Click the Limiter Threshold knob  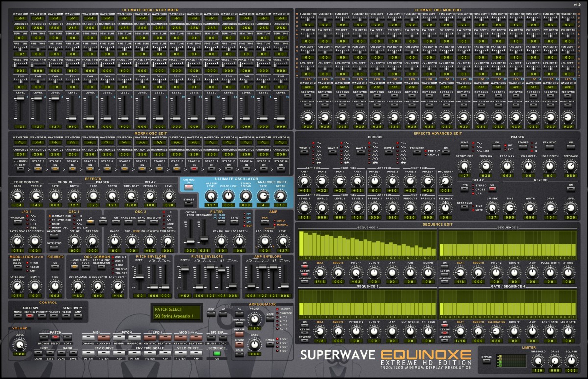click(538, 361)
